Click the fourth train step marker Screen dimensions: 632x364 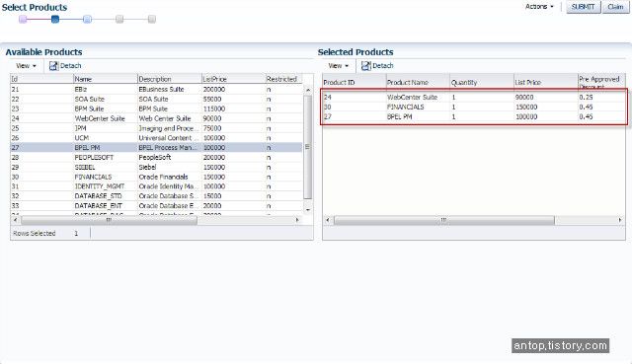119,19
